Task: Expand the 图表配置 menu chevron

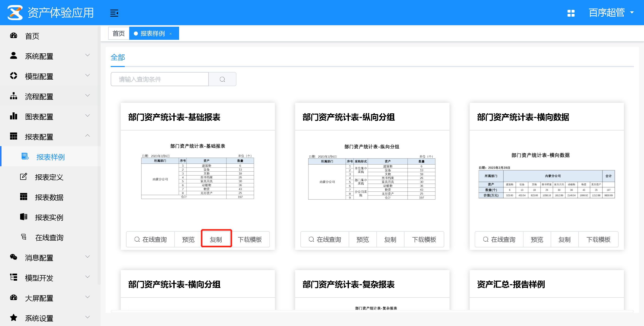Action: (x=88, y=116)
